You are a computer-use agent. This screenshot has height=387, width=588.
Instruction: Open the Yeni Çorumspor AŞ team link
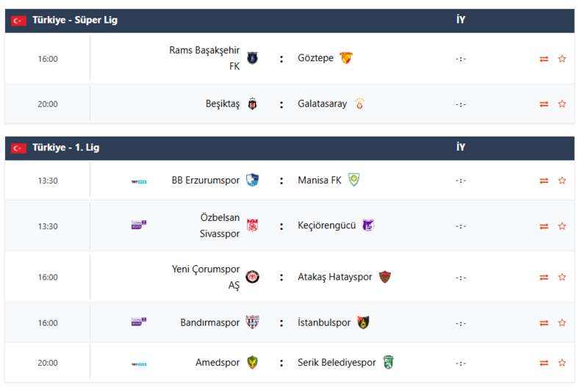point(206,277)
